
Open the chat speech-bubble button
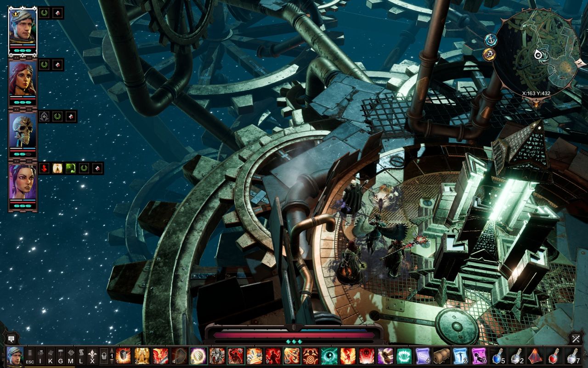coord(11,339)
